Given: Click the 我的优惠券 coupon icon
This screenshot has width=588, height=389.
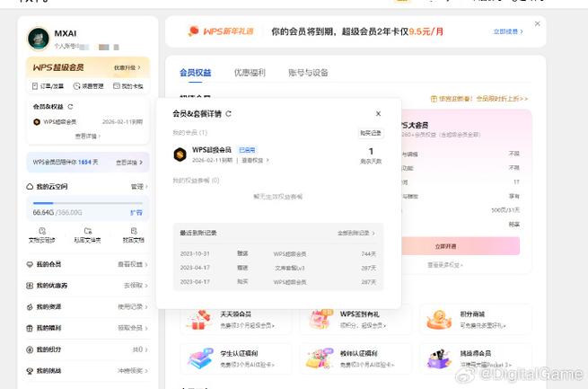Looking at the screenshot, I should click(30, 286).
